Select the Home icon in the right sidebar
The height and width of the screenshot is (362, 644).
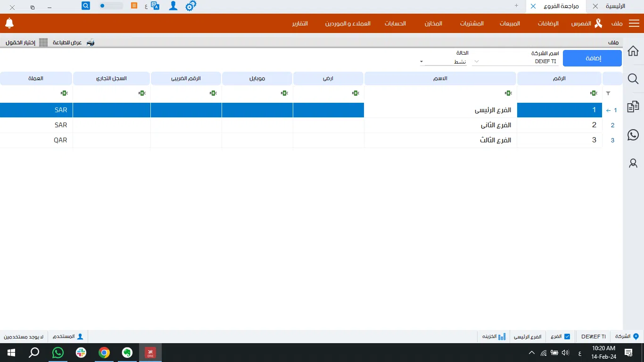click(x=633, y=50)
